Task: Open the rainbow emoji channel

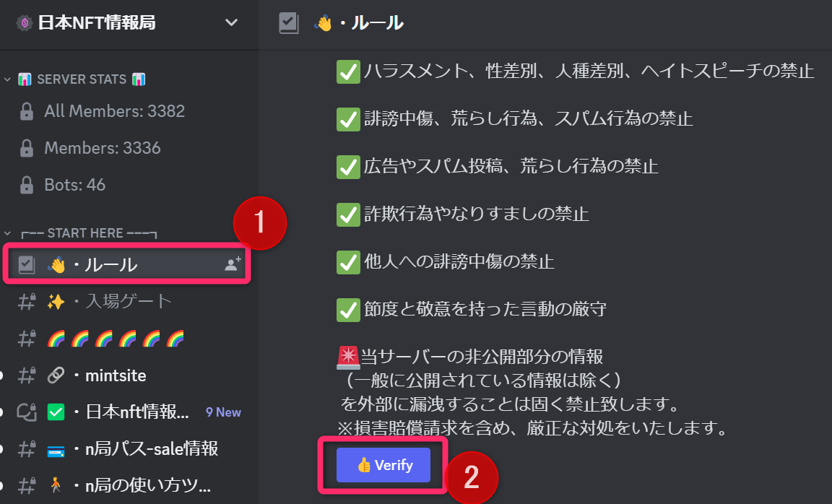Action: [126, 339]
